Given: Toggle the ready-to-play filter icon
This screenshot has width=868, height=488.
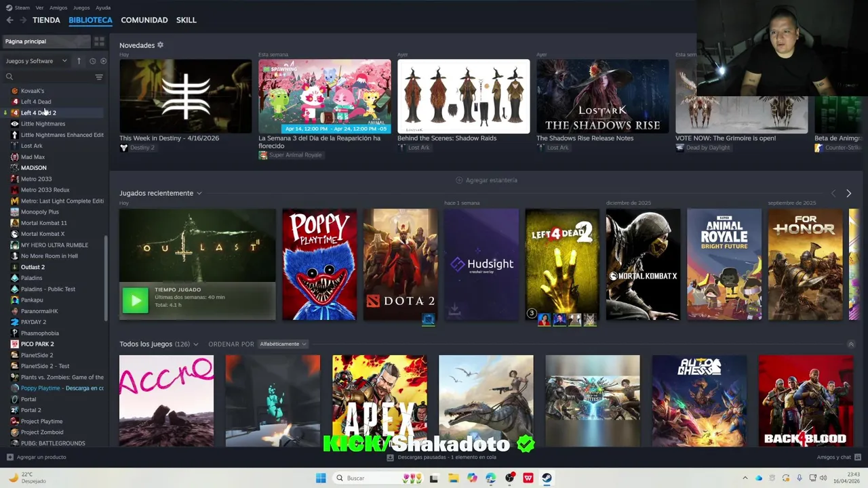Looking at the screenshot, I should coord(103,61).
